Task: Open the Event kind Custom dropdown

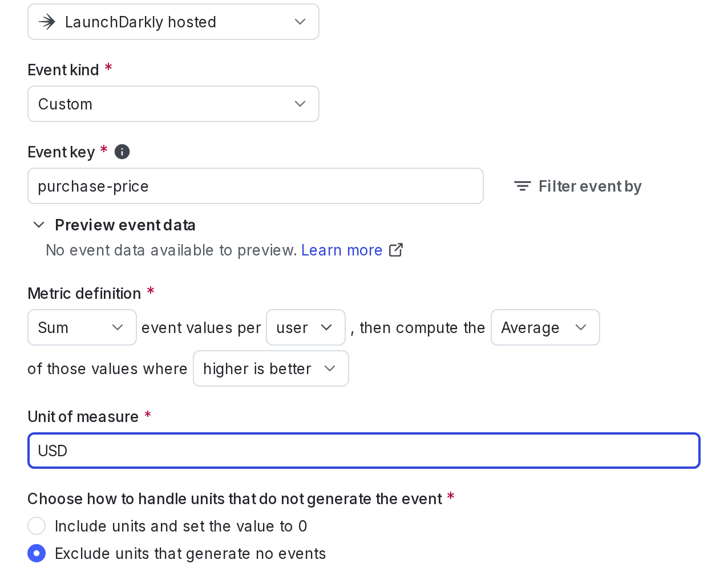Action: (173, 104)
